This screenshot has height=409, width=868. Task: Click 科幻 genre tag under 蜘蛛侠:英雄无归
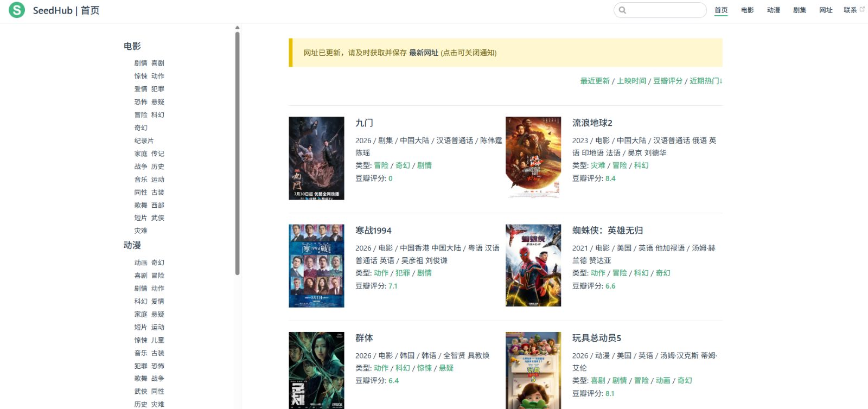tap(641, 273)
